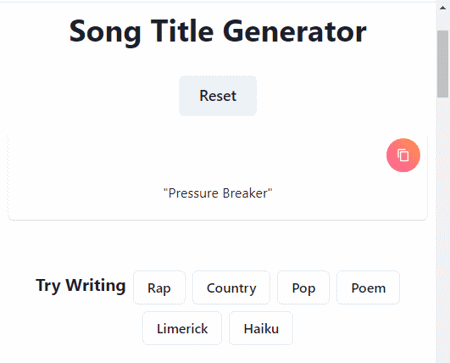Click the Reset button
Image resolution: width=450 pixels, height=363 pixels.
coord(218,96)
